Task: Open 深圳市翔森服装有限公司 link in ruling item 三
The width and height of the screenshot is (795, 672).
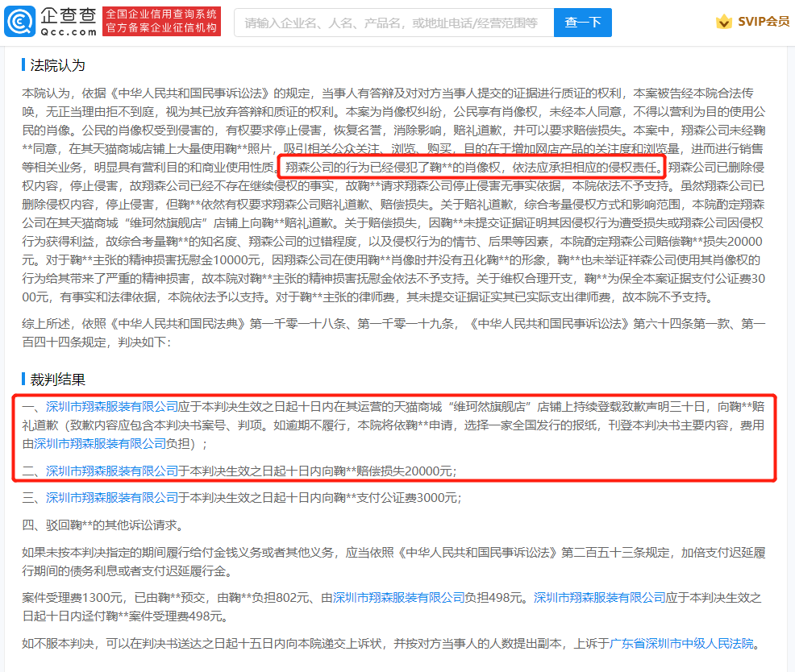Action: click(111, 498)
